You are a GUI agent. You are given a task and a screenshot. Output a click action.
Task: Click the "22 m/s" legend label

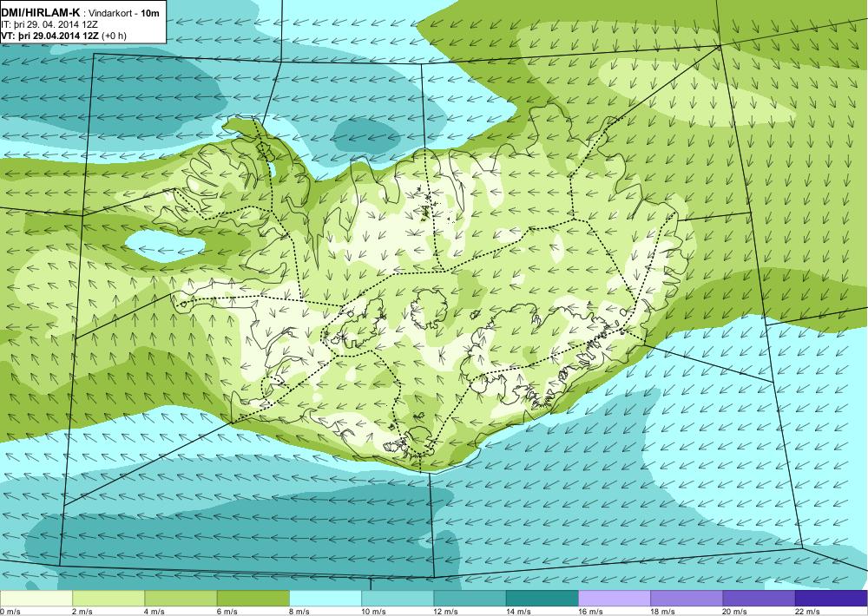(x=807, y=612)
